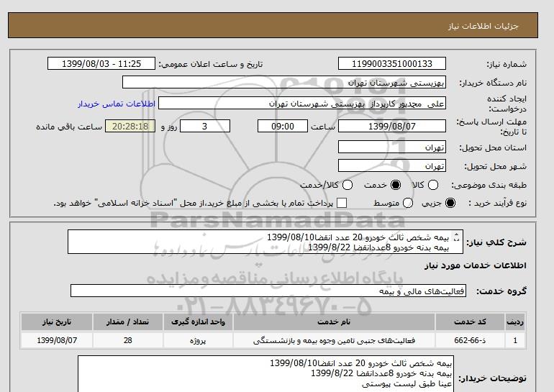Click the delivery province field تهران
554x392 pixels.
tap(392, 147)
